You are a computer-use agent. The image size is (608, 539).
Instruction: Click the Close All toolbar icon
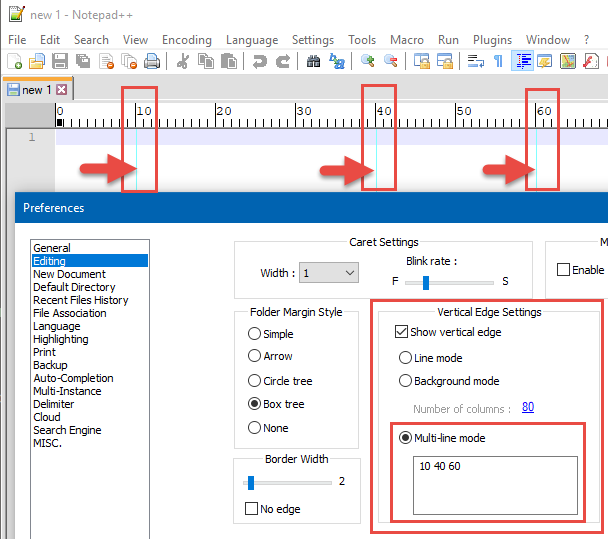point(129,61)
